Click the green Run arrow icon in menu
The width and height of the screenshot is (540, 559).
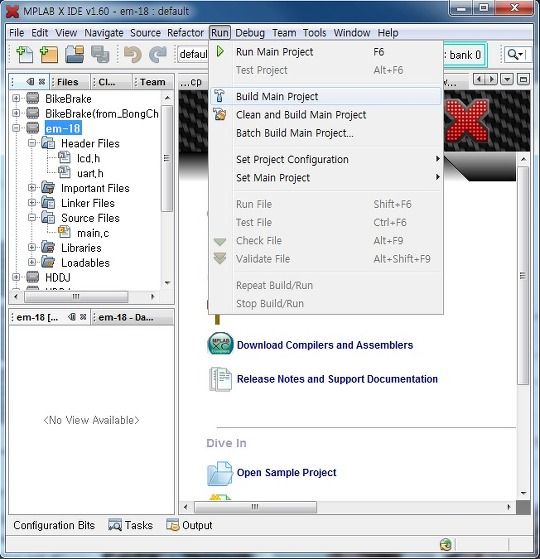click(x=220, y=51)
